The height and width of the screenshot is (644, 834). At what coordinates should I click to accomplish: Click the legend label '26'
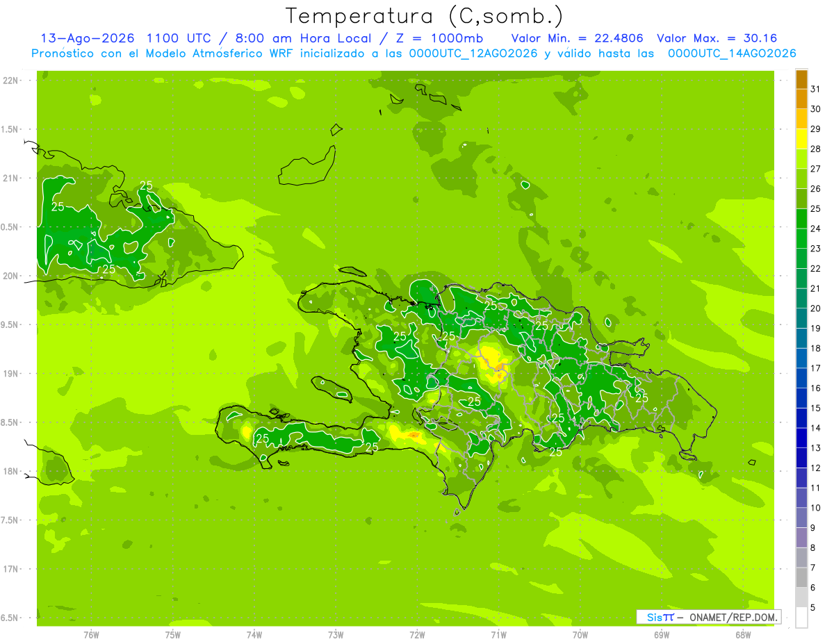coord(815,189)
